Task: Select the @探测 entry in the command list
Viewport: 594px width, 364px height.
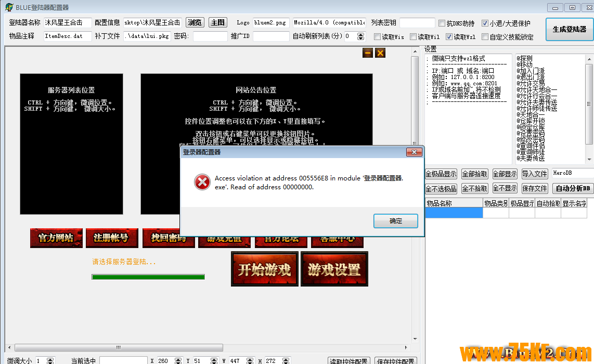Action: [525, 58]
